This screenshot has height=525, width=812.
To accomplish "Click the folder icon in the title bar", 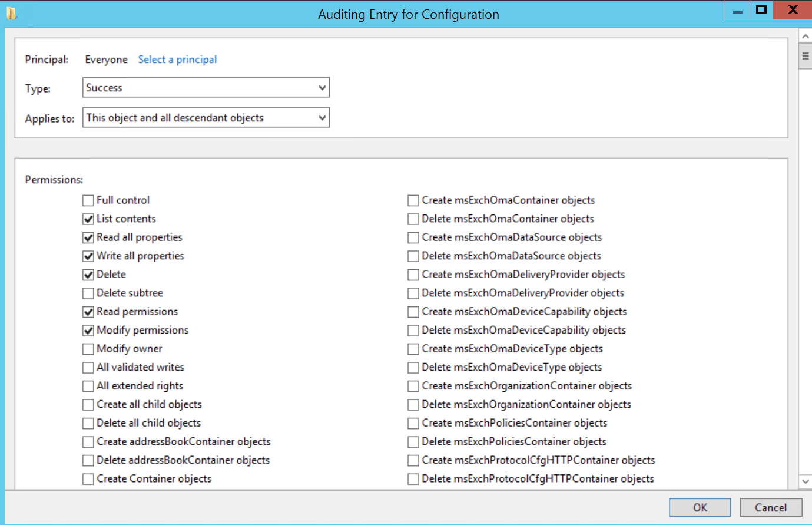I will [12, 12].
